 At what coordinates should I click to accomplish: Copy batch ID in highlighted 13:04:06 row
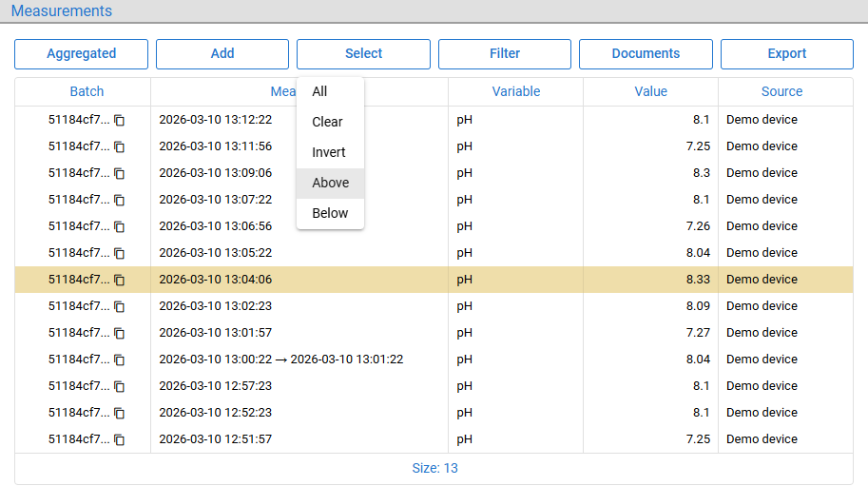click(x=119, y=280)
